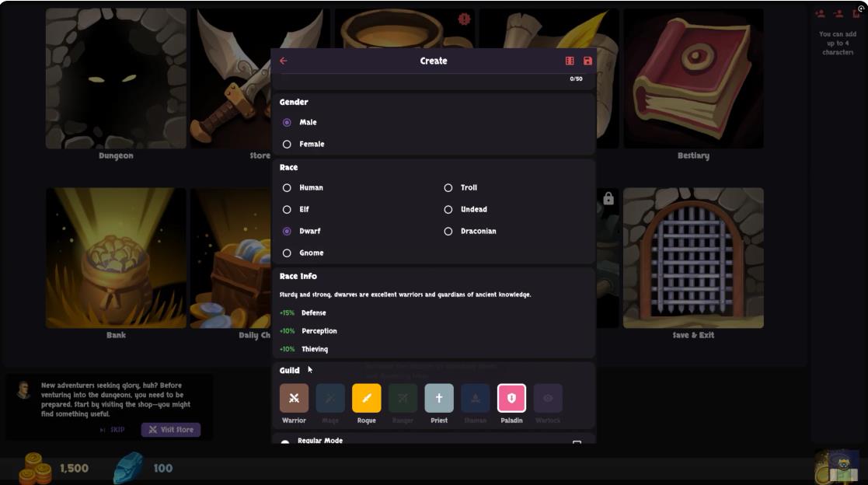
Task: Select the Priest guild icon
Action: tap(439, 398)
